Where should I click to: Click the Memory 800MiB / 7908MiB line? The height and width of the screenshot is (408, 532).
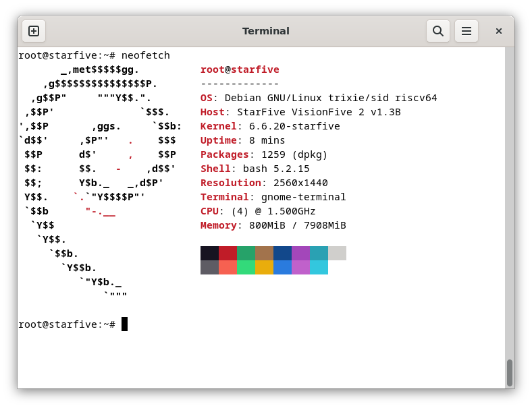[273, 226]
